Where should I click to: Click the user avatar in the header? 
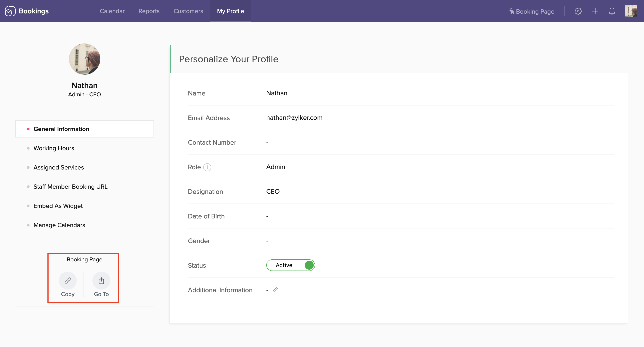[x=631, y=11]
